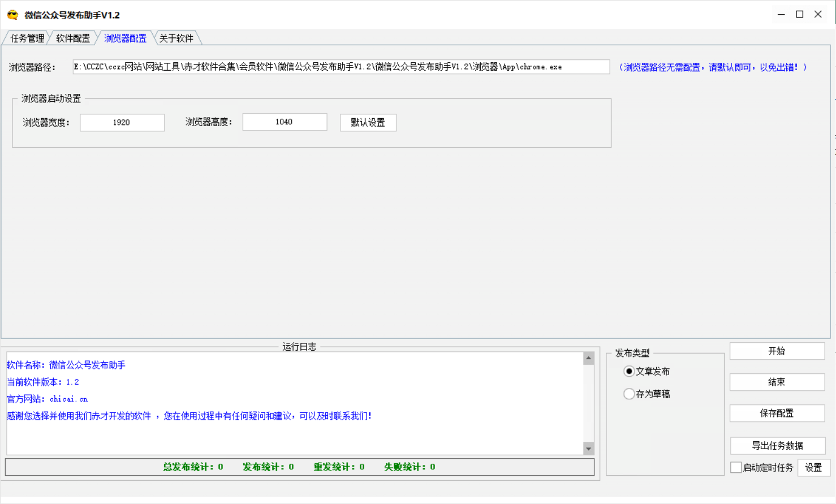
Task: Minimize the 微信公众号发布助手 window
Action: click(x=781, y=14)
